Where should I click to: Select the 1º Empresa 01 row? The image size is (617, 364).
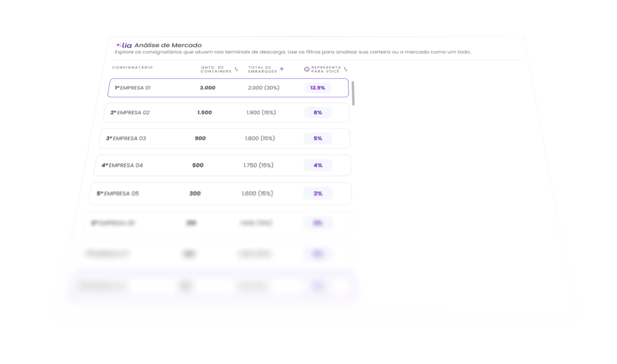[228, 88]
